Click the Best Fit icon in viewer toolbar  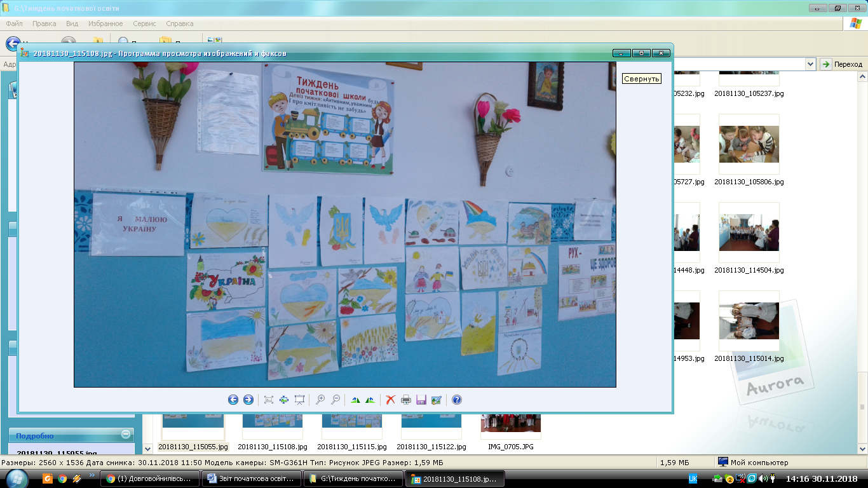(x=269, y=400)
